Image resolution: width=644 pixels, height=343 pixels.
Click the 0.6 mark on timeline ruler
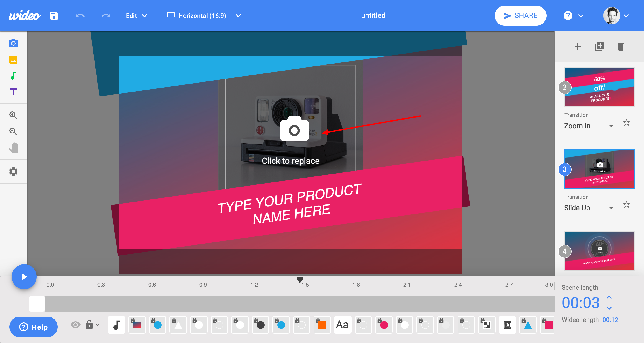tap(152, 285)
